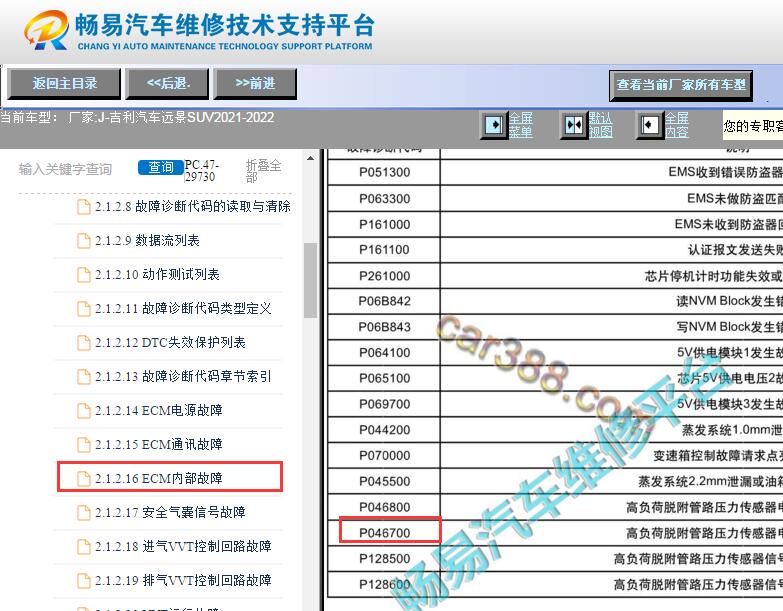This screenshot has height=611, width=783.
Task: Click the P051300 code cell
Action: pyautogui.click(x=384, y=172)
